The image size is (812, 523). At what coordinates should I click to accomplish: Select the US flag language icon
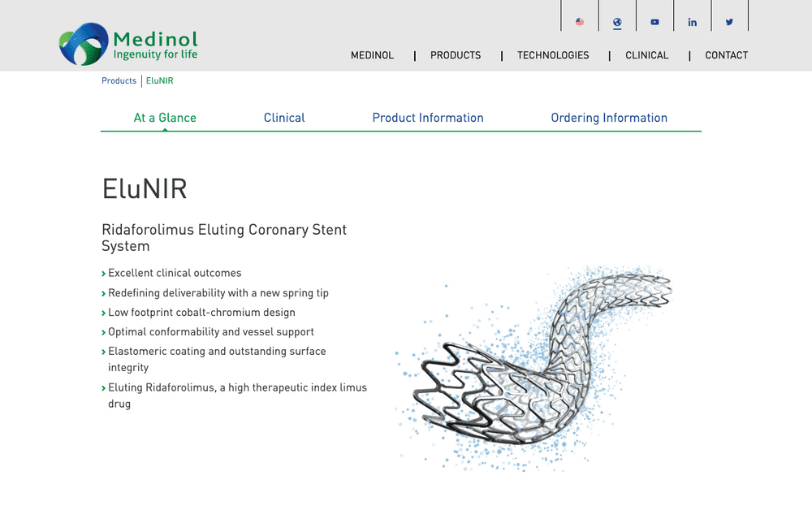coord(580,22)
